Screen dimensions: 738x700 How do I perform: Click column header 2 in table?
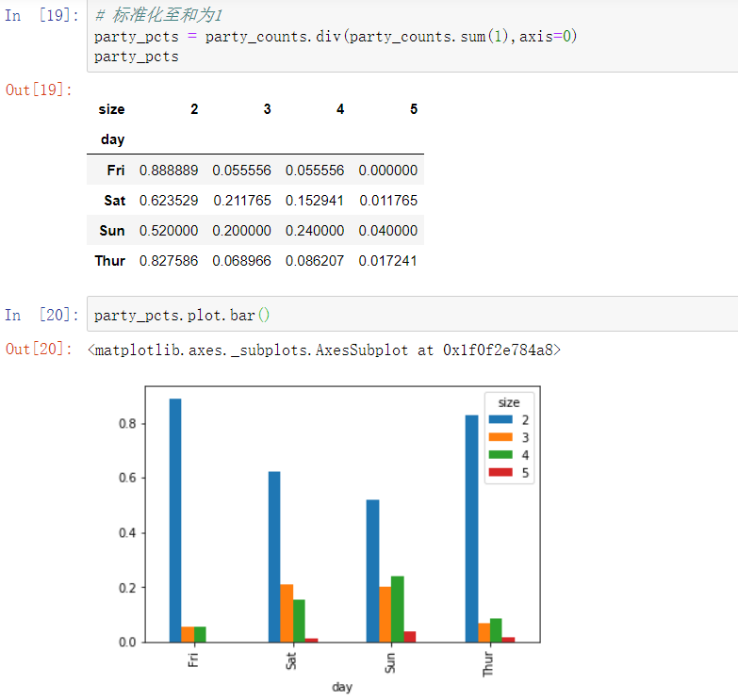[x=194, y=109]
